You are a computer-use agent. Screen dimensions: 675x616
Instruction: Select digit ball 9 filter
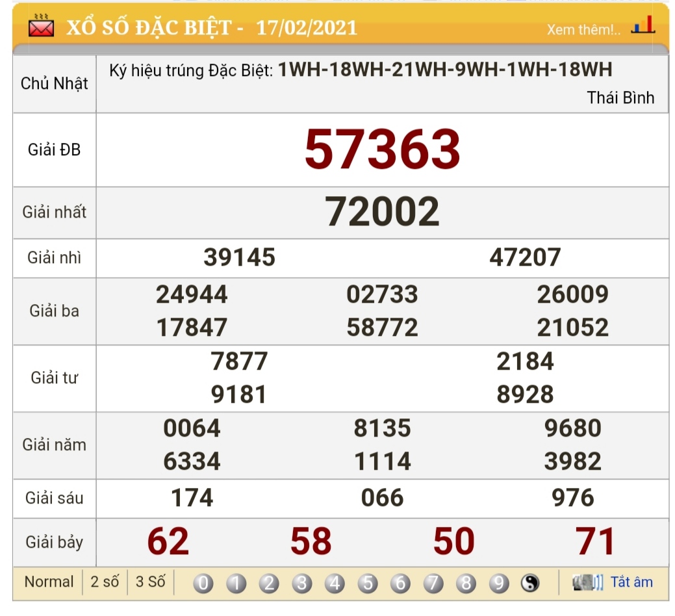pyautogui.click(x=499, y=584)
